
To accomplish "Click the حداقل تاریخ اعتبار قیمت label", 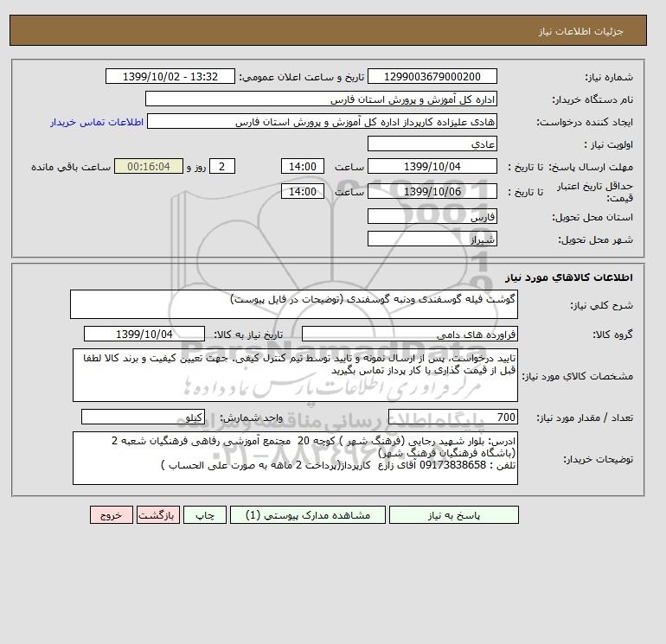I will click(x=595, y=192).
